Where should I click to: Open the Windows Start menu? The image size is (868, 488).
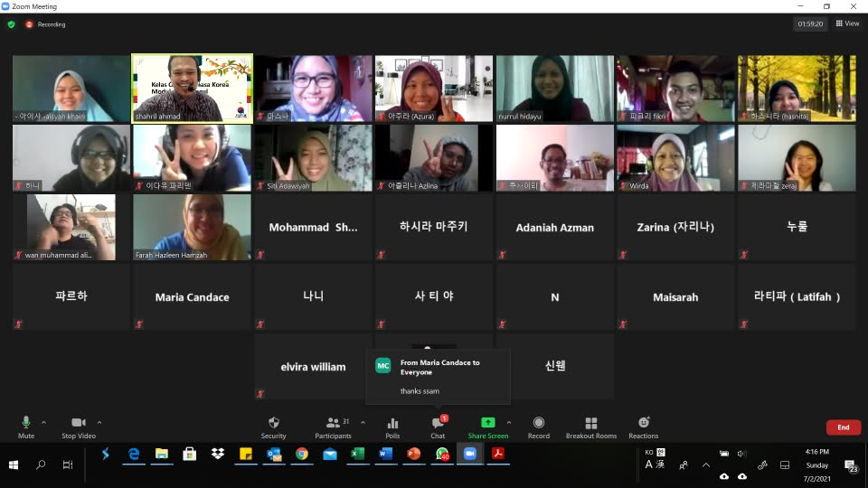(14, 465)
